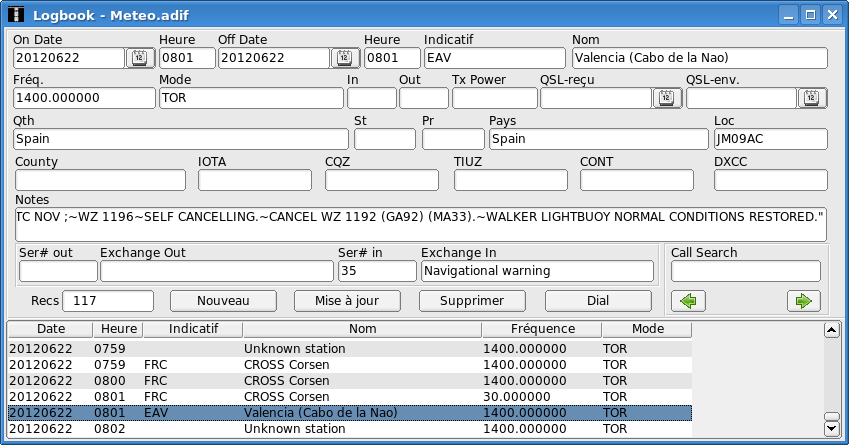The height and width of the screenshot is (445, 849).
Task: Click the logbook application title icon
Action: (17, 15)
